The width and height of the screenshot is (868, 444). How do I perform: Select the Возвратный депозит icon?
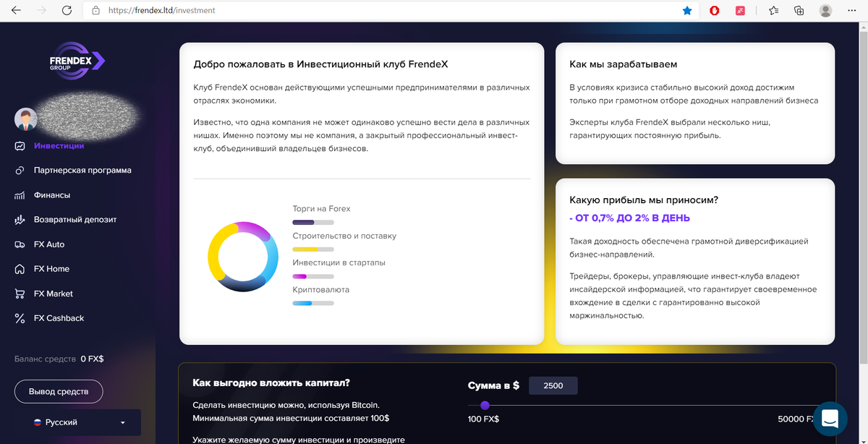coord(20,219)
